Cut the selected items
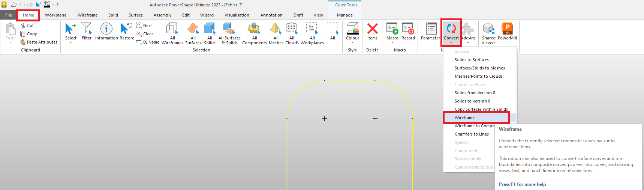The height and width of the screenshot is (190, 644). pyautogui.click(x=27, y=26)
